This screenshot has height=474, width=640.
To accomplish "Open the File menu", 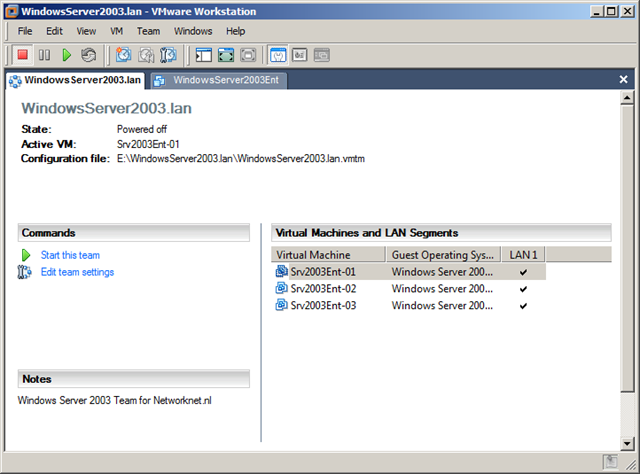I will click(x=25, y=31).
